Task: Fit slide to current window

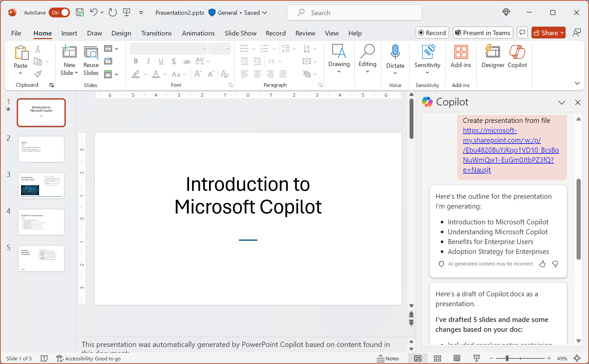Action: point(577,358)
